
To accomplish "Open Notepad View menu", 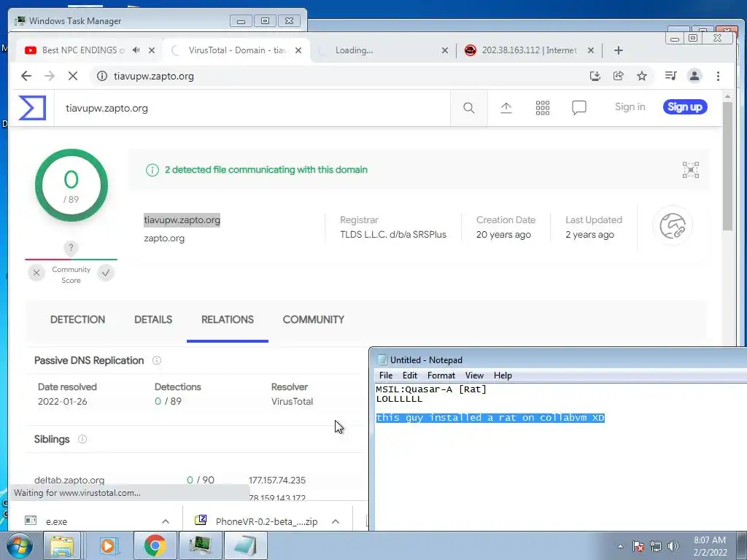I will 474,376.
